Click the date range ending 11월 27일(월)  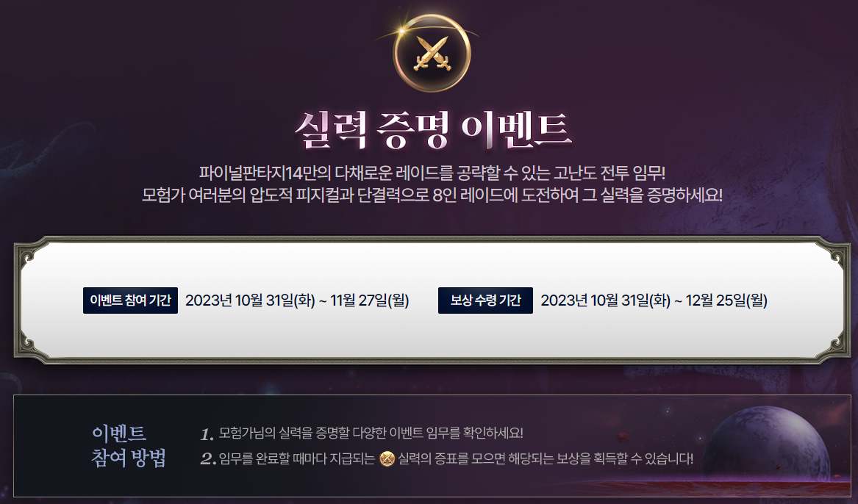297,300
